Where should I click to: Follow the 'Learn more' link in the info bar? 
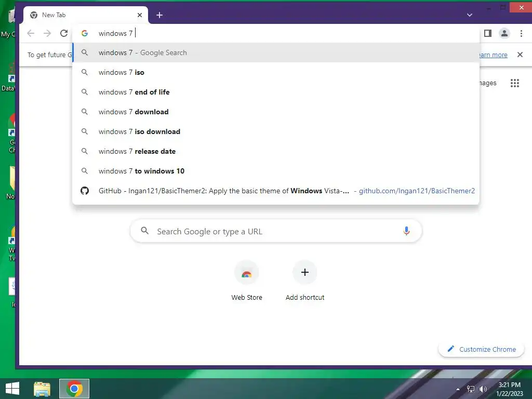[493, 55]
